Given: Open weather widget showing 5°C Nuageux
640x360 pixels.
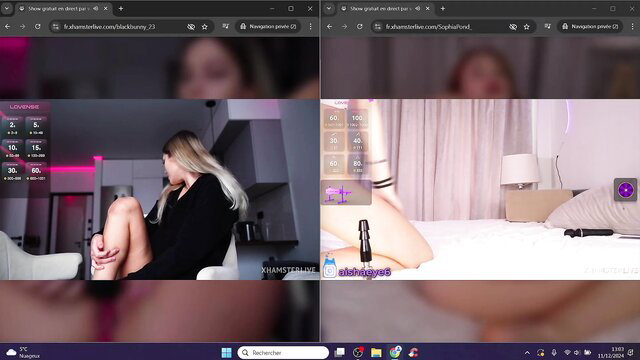Looking at the screenshot, I should [x=23, y=352].
